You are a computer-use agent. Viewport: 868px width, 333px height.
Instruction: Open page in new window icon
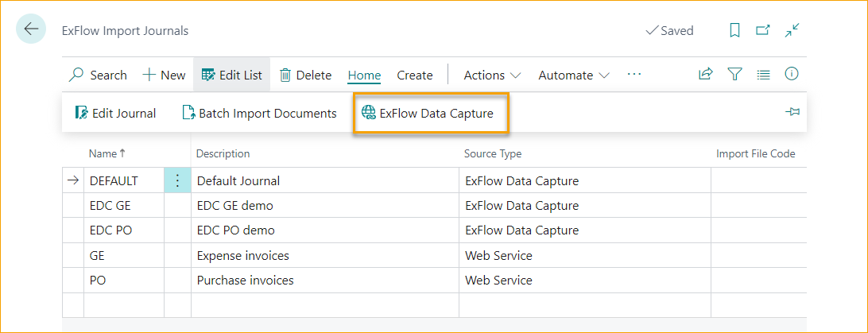(x=763, y=30)
